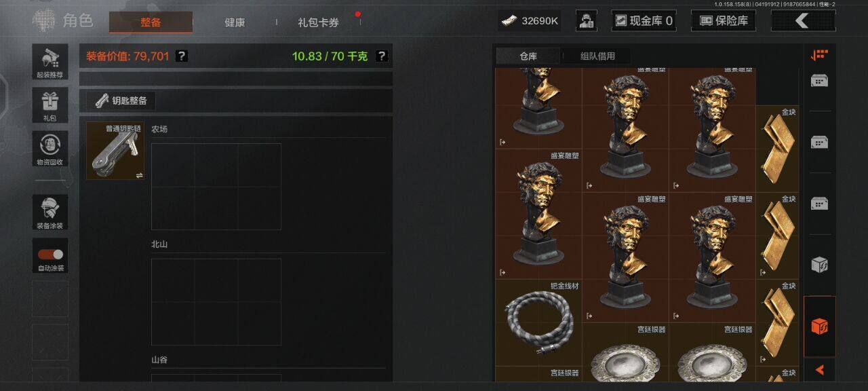This screenshot has width=868, height=391.
Task: Switch to the 组队借用 tab
Action: (597, 56)
